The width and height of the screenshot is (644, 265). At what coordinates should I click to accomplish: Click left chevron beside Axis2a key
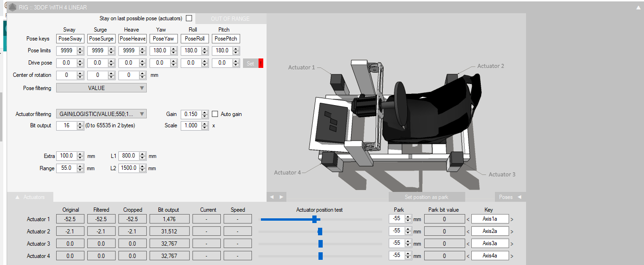point(468,232)
